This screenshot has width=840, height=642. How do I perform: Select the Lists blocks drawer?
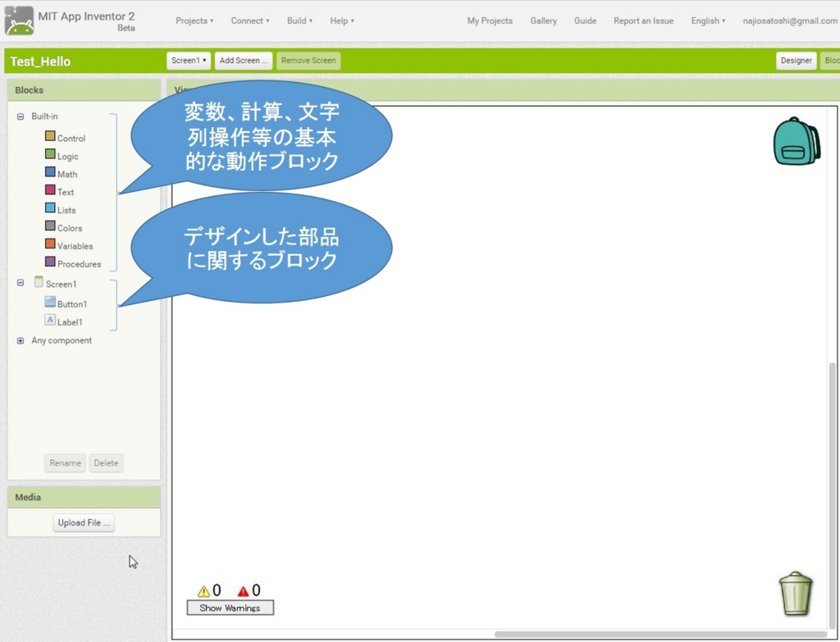click(x=66, y=209)
